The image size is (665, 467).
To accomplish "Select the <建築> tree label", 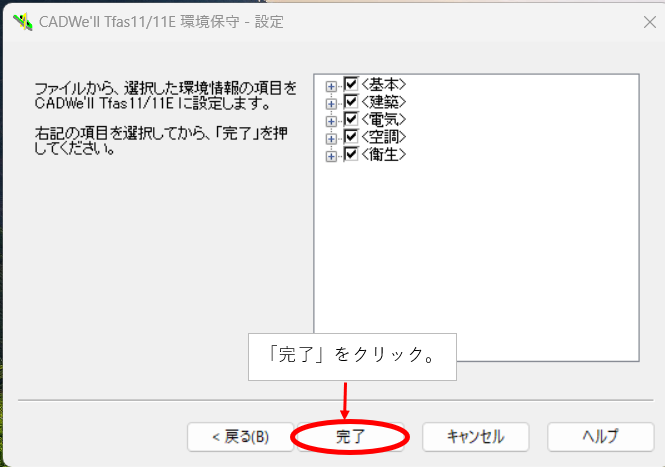I will 383,102.
